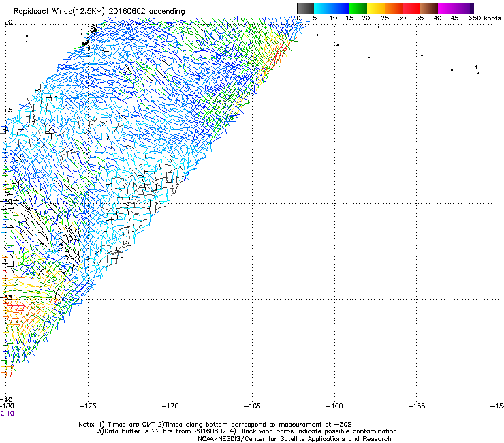Click the purple '2:10' time label
This screenshot has height=443, width=504.
pyautogui.click(x=7, y=414)
